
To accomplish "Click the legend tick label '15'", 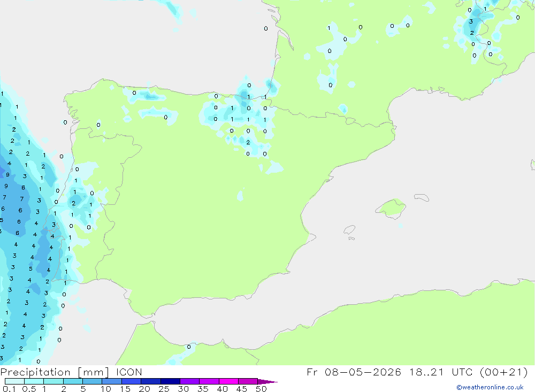I will (x=125, y=389).
